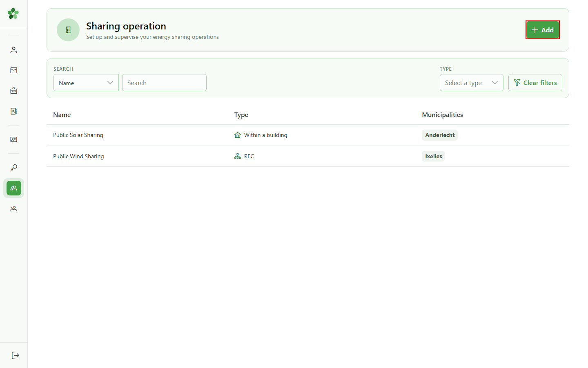Add a new sharing operation
The width and height of the screenshot is (588, 368).
(x=543, y=30)
